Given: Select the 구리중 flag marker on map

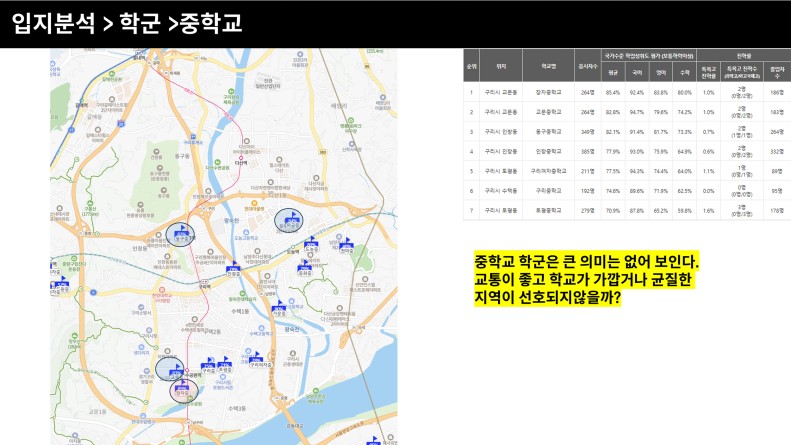Looking at the screenshot, I should tap(208, 364).
